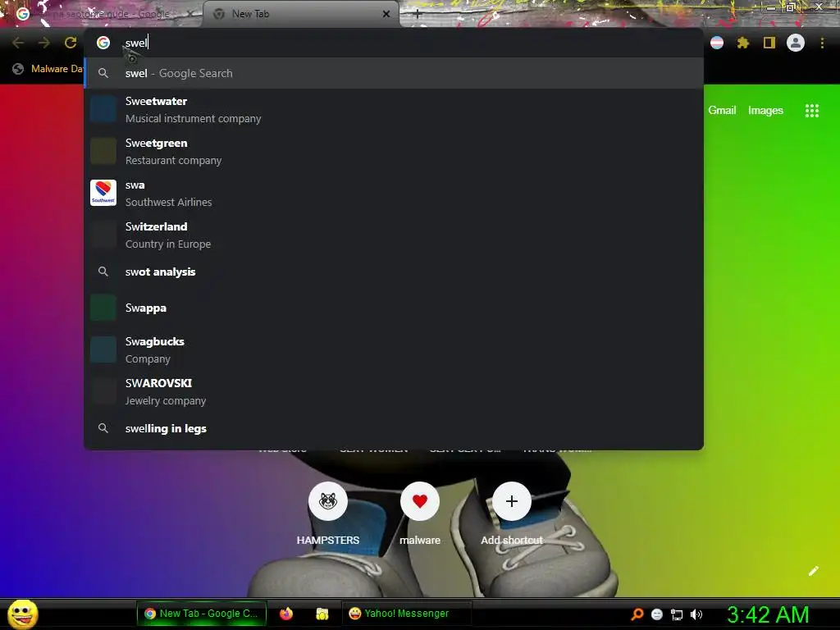Pick the Switzerland suggestion
Screen dimensions: 840x630
(394, 235)
